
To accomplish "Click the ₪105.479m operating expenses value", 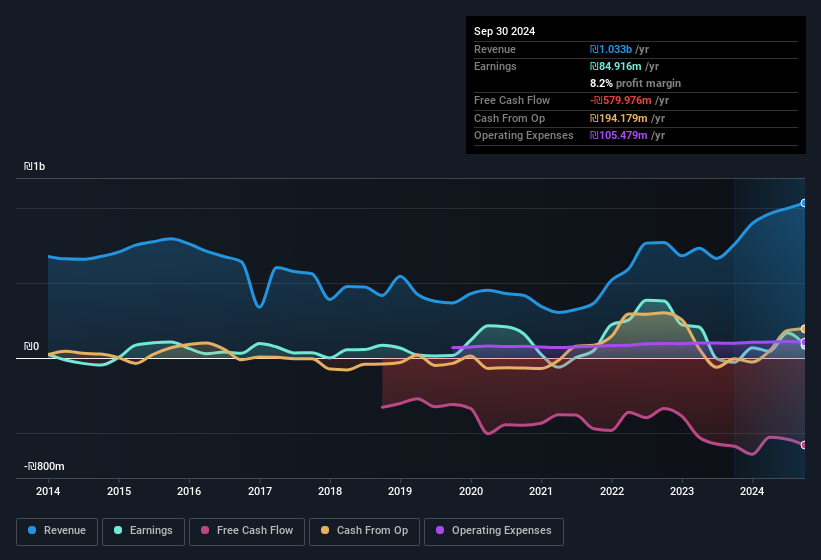I will point(618,136).
